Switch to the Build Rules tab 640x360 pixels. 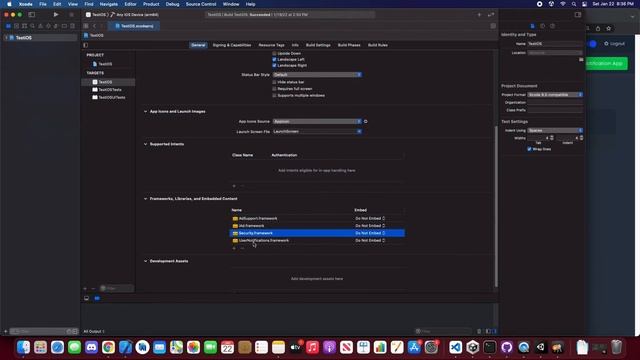pos(378,45)
